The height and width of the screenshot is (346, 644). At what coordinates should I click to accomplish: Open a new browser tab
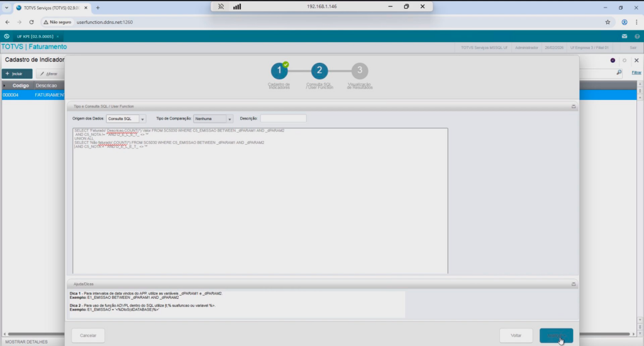tap(97, 8)
